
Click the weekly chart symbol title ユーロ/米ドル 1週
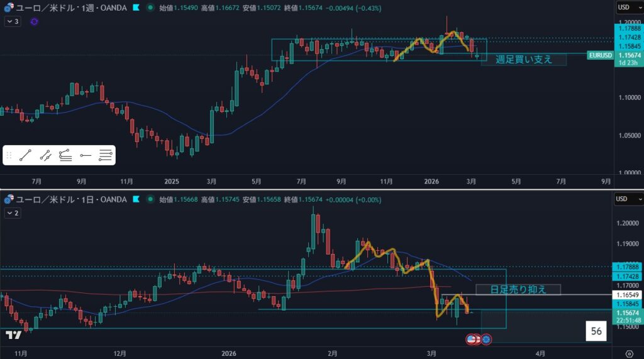click(x=70, y=8)
